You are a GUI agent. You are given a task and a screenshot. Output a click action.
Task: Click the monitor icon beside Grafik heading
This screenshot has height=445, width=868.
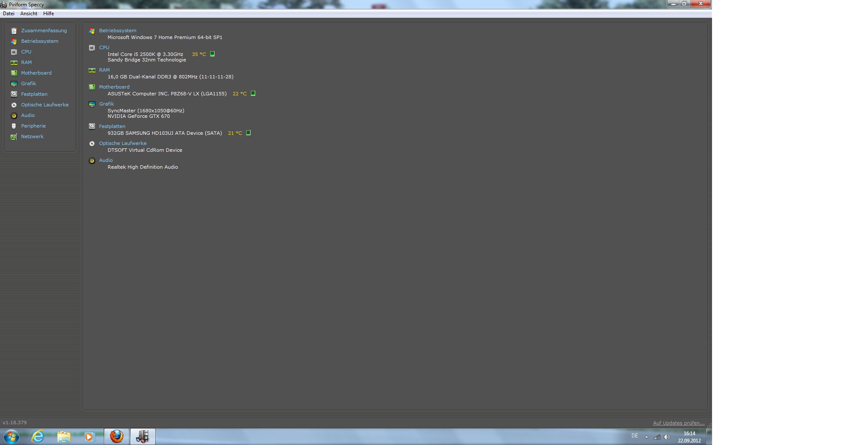pos(92,104)
